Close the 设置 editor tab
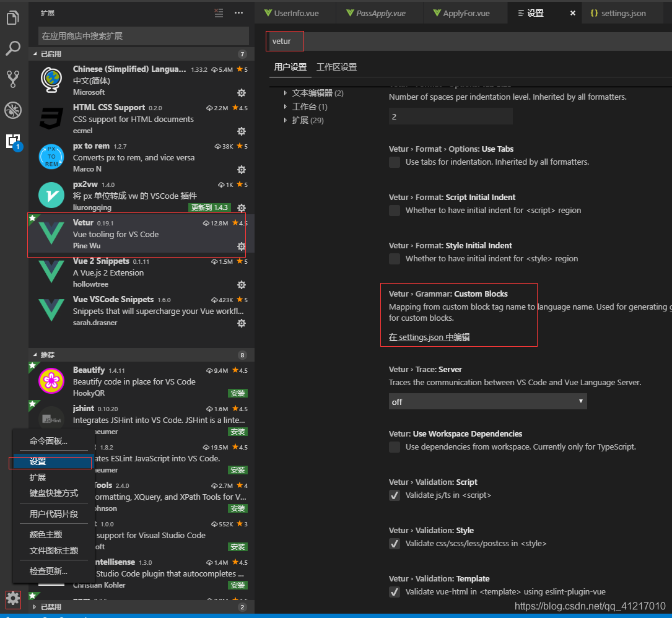The height and width of the screenshot is (618, 672). coord(572,13)
